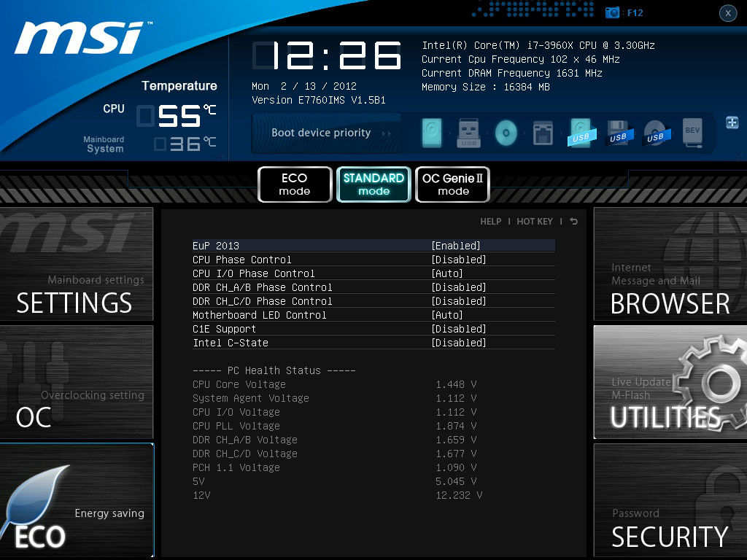The width and height of the screenshot is (747, 560).
Task: Click the plus icon beside boot devices
Action: pos(732,122)
